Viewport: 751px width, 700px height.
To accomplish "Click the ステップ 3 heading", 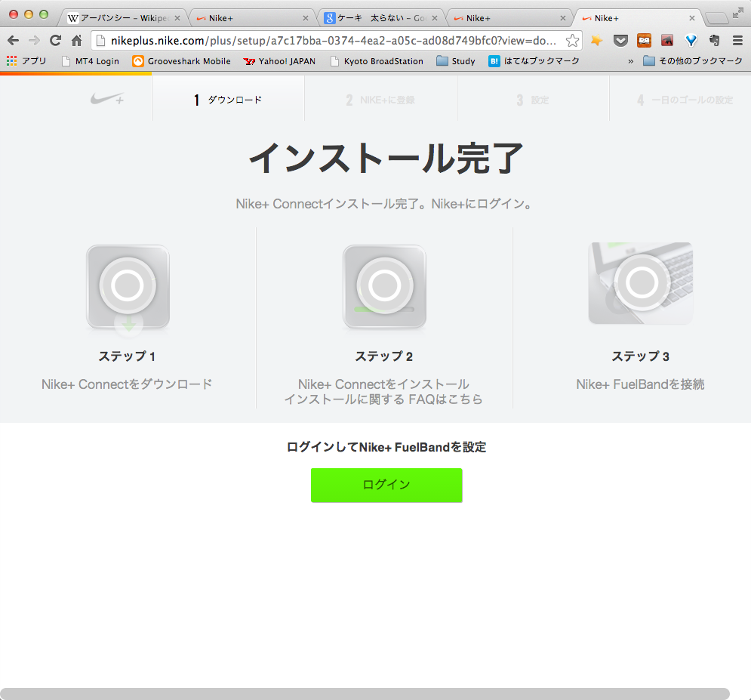I will pos(640,356).
